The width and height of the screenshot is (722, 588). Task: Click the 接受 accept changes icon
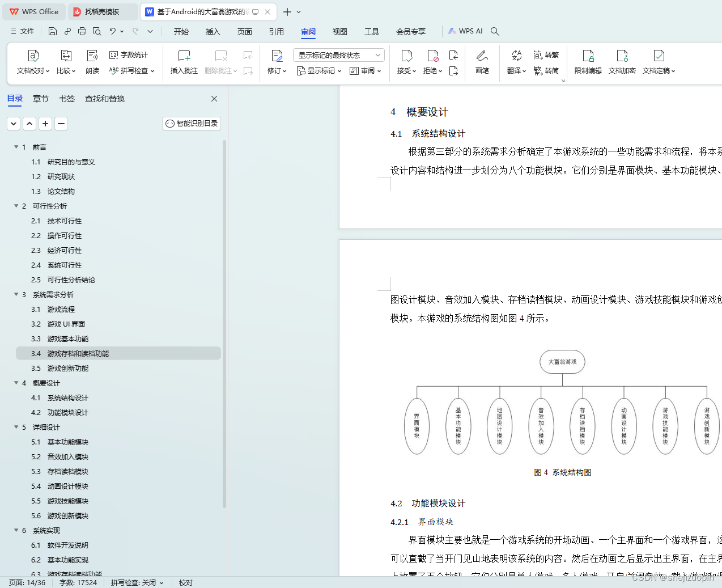(406, 56)
